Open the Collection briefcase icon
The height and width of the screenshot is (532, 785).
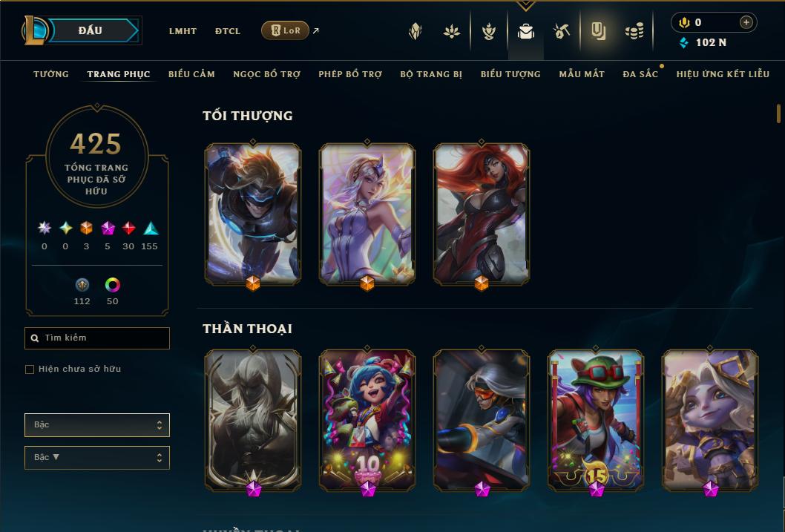click(525, 31)
